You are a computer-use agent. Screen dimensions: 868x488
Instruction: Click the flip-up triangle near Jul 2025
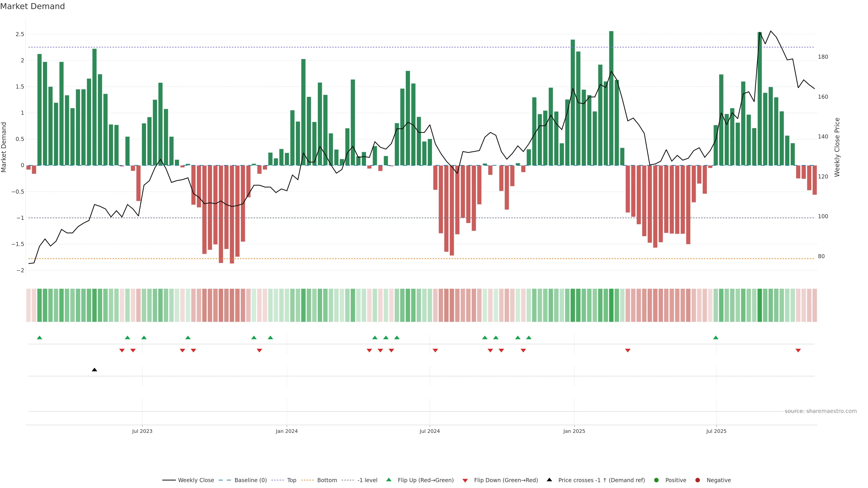pyautogui.click(x=716, y=338)
